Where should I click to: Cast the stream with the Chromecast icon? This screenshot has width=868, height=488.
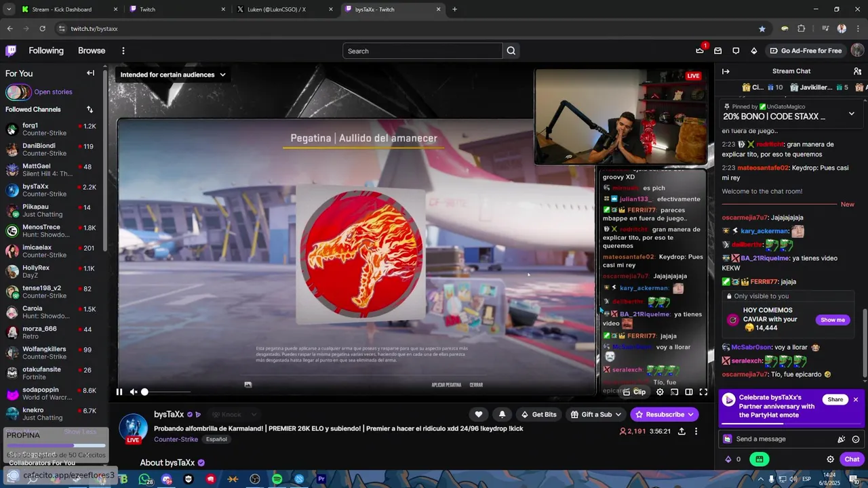(x=675, y=392)
